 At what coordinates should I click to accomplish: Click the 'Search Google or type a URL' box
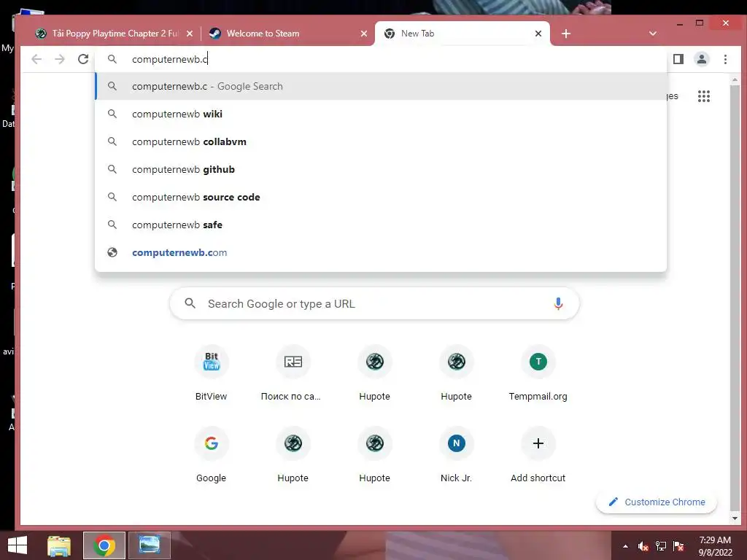click(x=374, y=304)
